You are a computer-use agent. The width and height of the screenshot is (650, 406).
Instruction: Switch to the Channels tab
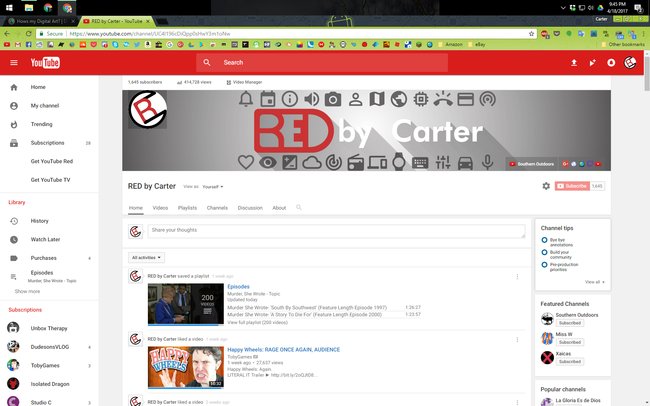(217, 208)
